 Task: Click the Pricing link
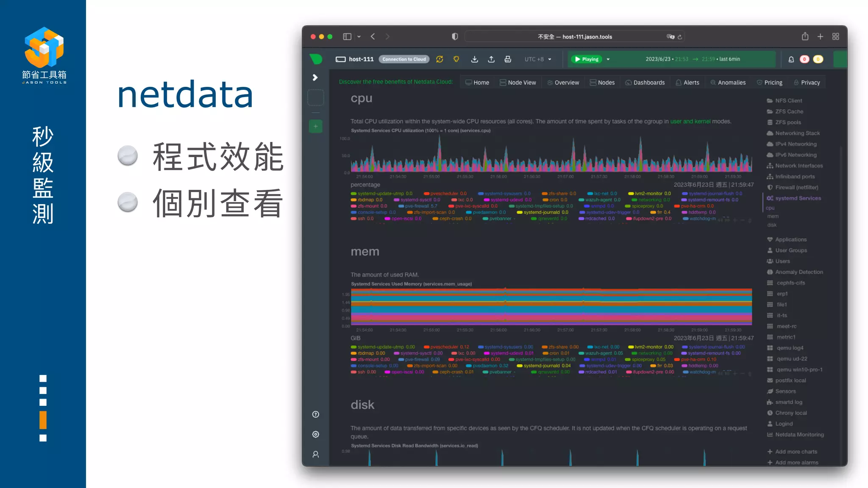[x=769, y=83]
